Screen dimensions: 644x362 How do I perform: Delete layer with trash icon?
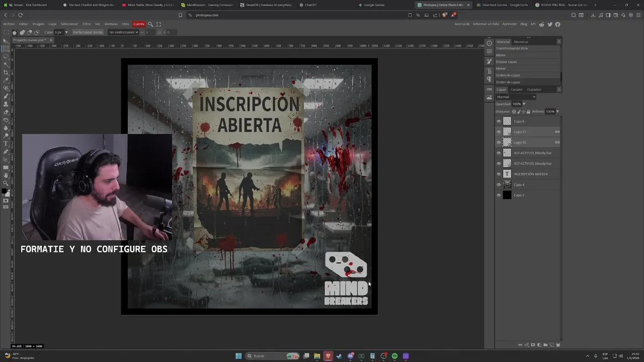pyautogui.click(x=558, y=345)
